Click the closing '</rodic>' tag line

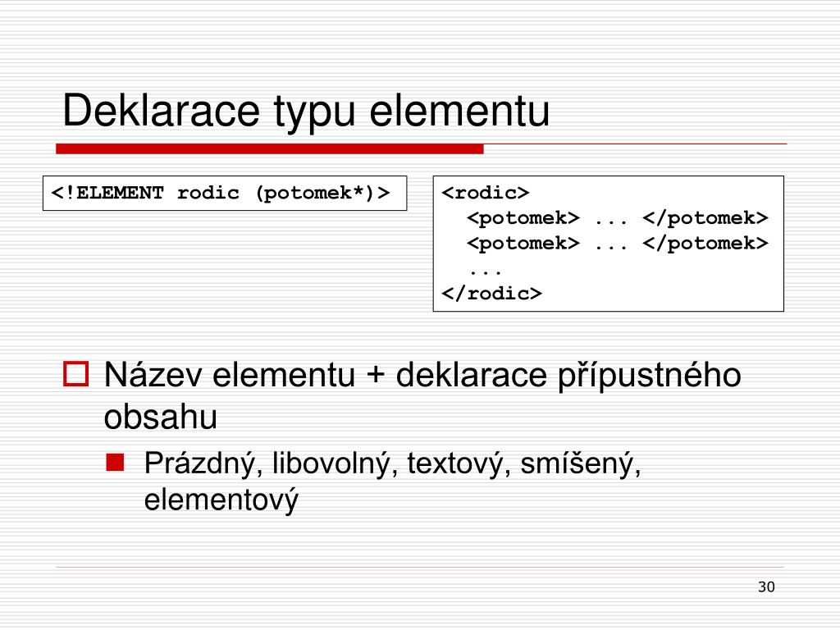491,293
